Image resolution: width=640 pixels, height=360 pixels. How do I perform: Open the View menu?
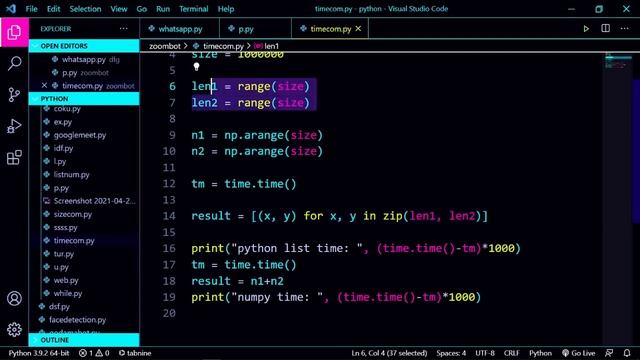pos(119,9)
